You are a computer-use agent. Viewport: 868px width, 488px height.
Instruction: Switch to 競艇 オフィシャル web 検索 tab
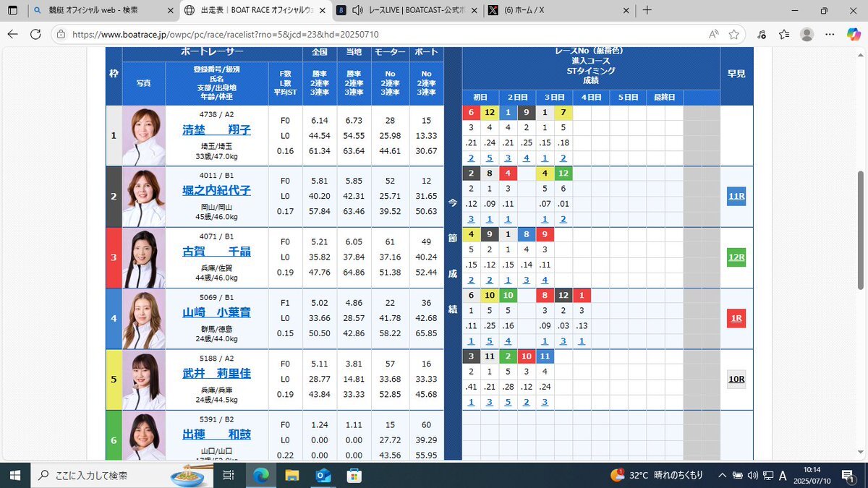101,11
